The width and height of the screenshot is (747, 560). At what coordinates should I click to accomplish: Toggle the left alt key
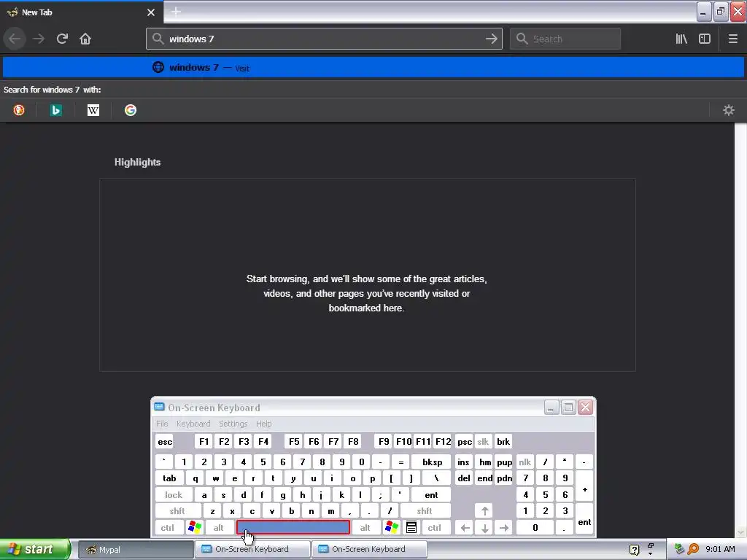coord(219,528)
